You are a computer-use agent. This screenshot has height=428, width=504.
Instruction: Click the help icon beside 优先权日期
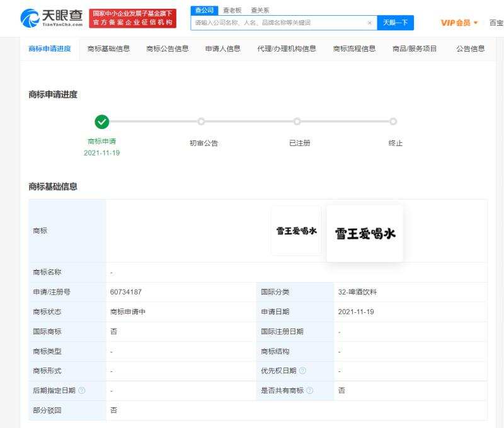click(x=302, y=371)
